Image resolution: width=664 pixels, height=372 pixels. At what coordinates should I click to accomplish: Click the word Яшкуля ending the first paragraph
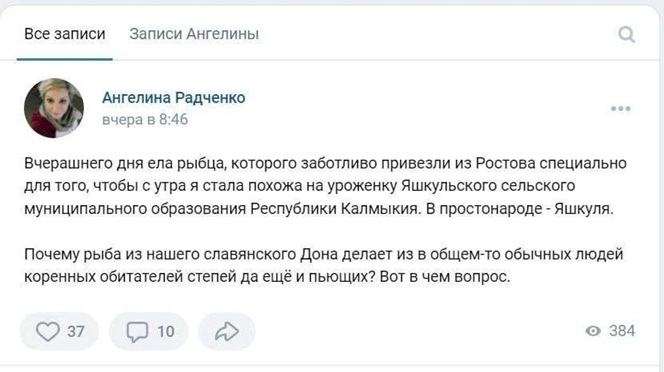[584, 208]
